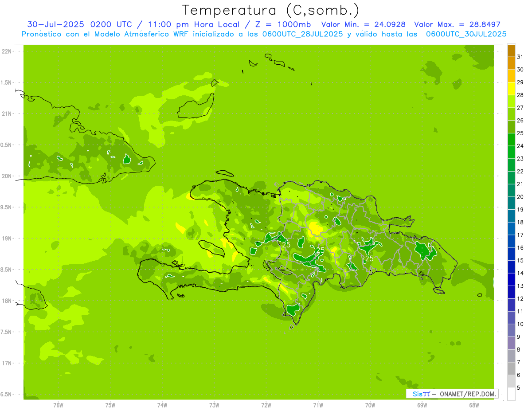The image size is (532, 411).
Task: Click the colorbar label '15'
Action: coord(520,260)
